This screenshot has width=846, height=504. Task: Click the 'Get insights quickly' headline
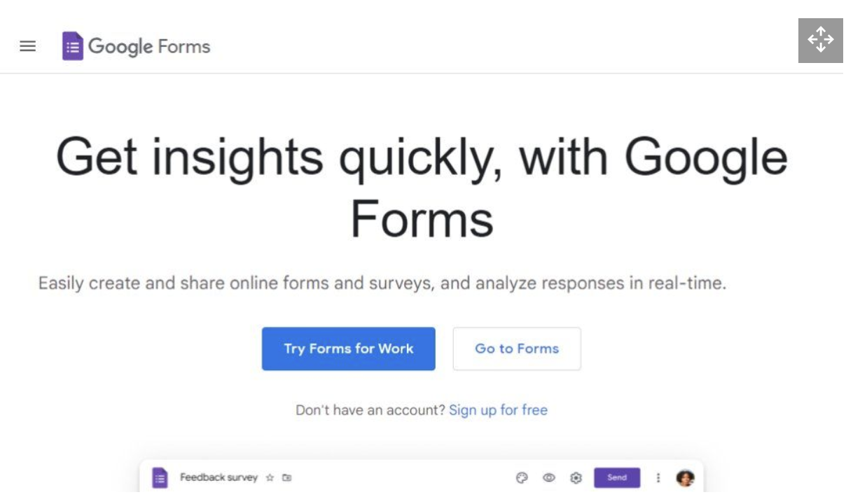(422, 187)
